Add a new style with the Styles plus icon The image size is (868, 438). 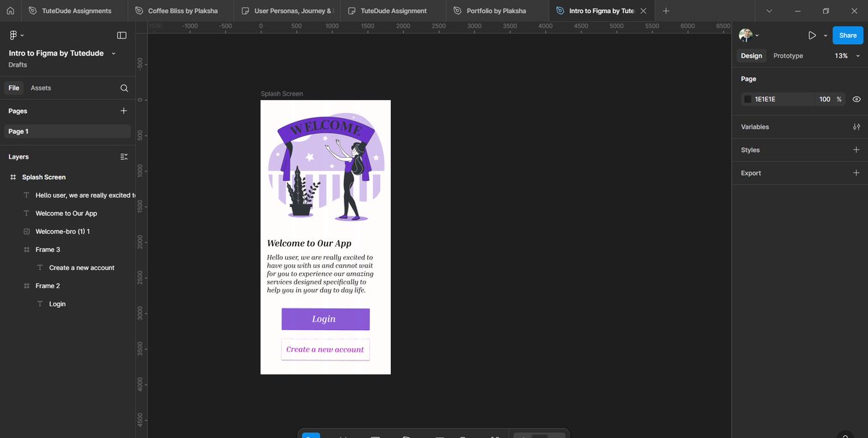click(856, 149)
